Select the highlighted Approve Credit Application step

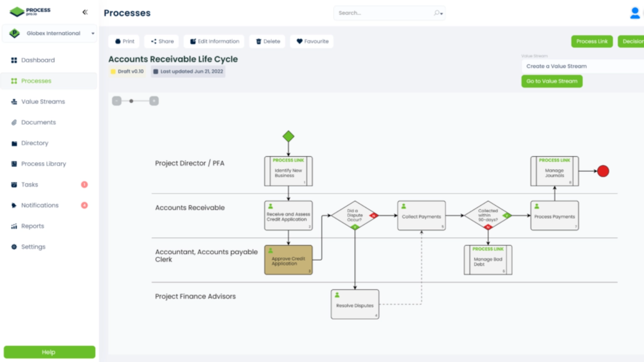[x=288, y=260]
